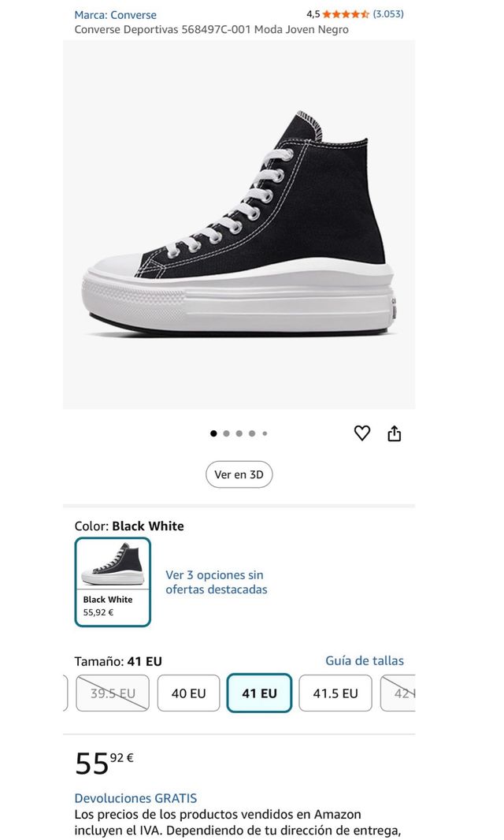Open the Guía de tallas

[365, 660]
